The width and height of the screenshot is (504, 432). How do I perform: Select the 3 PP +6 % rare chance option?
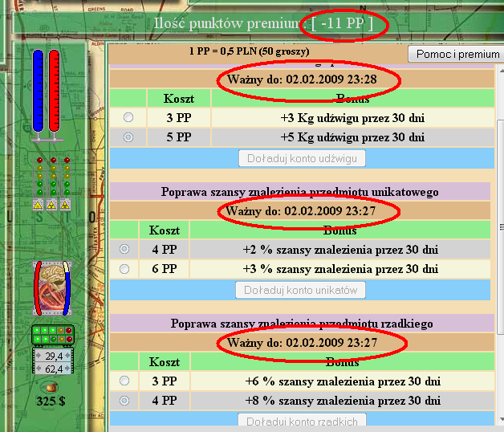click(x=124, y=381)
